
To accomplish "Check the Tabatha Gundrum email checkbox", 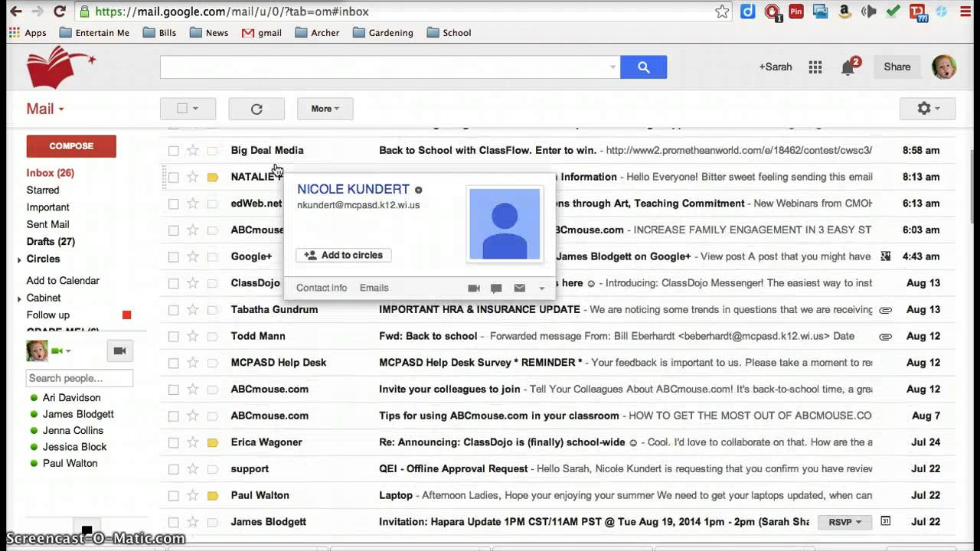I will 173,310.
